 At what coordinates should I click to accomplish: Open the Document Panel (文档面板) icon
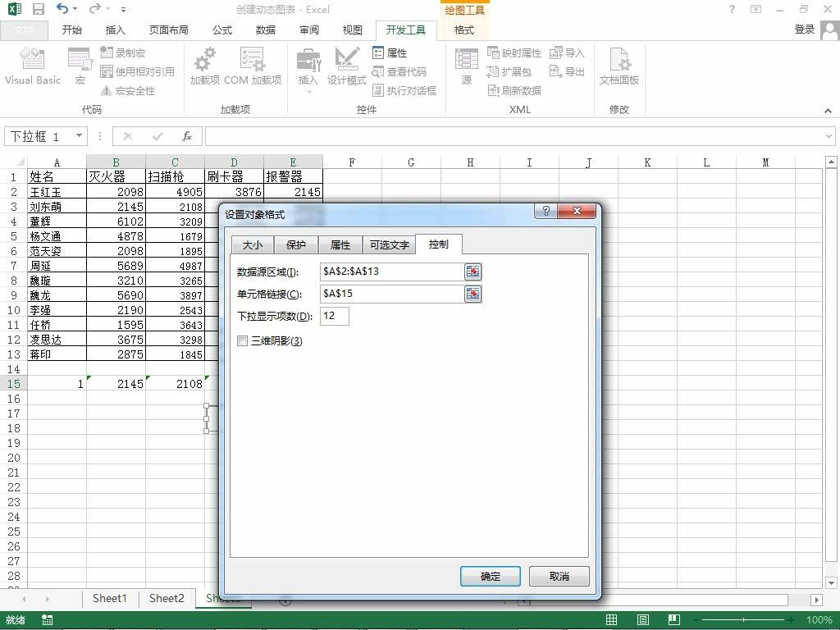click(x=619, y=59)
